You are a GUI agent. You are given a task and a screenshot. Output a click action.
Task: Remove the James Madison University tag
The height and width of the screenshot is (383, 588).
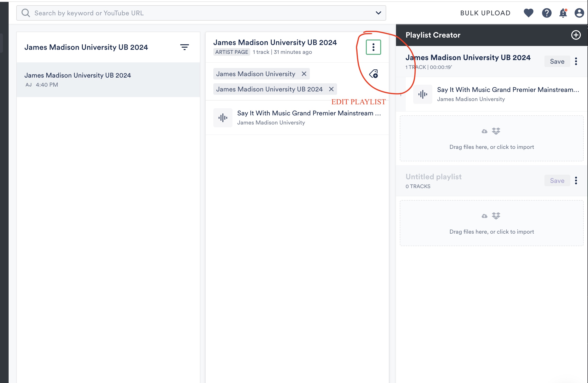(x=304, y=74)
